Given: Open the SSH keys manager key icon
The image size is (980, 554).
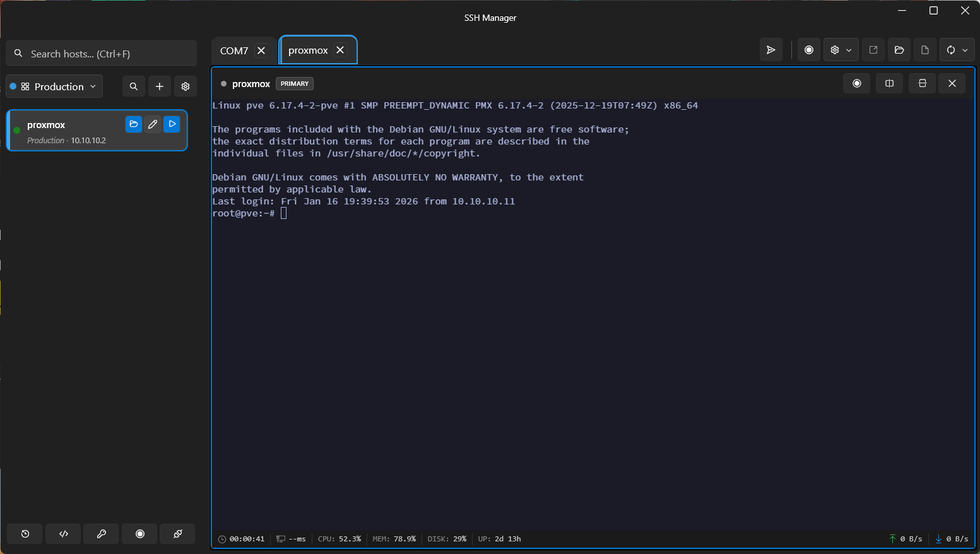Looking at the screenshot, I should point(102,534).
